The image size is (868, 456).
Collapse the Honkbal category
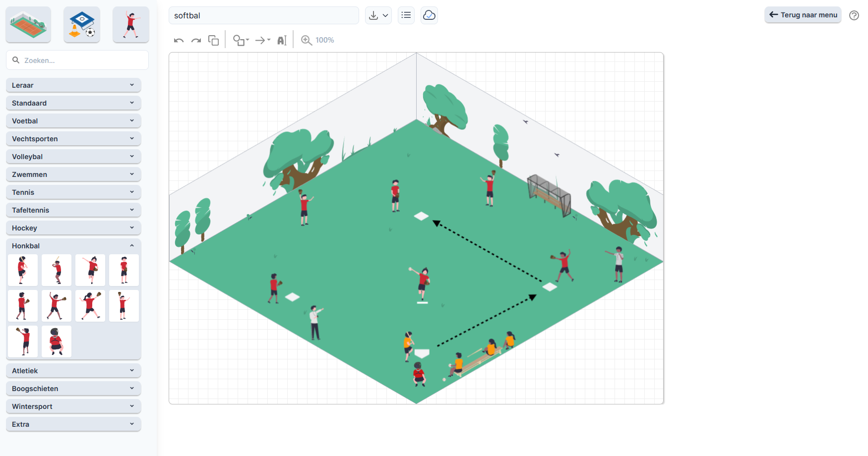73,246
